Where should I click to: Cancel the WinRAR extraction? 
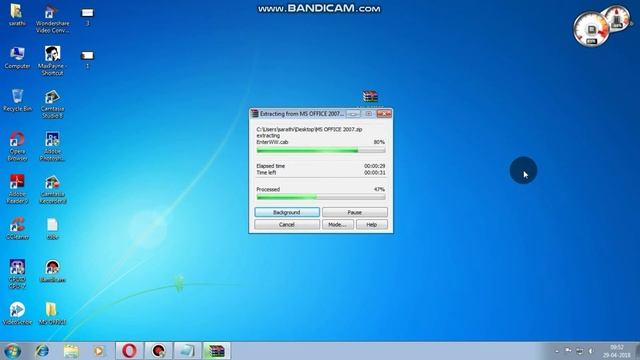pos(287,224)
